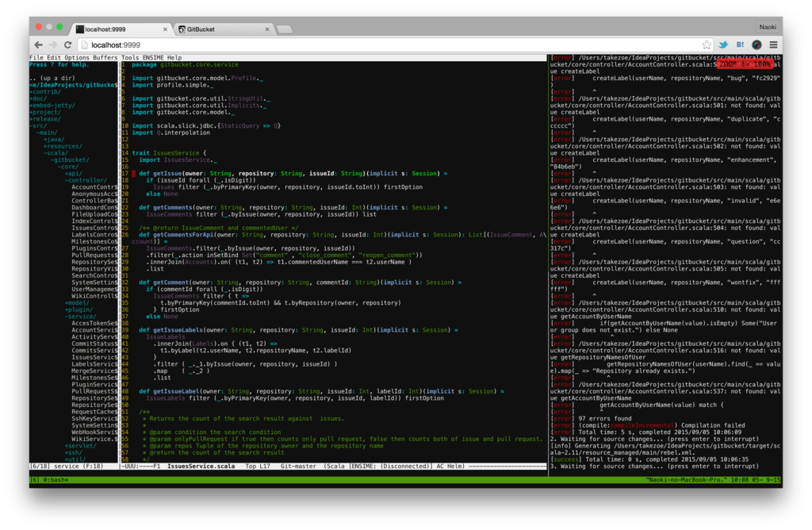812x530 pixels.
Task: Click the browser forward arrow
Action: point(53,45)
